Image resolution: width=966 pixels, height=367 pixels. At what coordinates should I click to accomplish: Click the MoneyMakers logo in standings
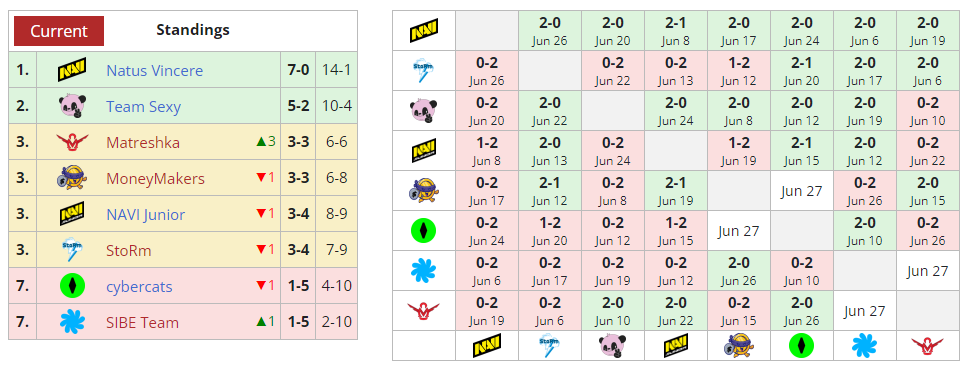71,179
